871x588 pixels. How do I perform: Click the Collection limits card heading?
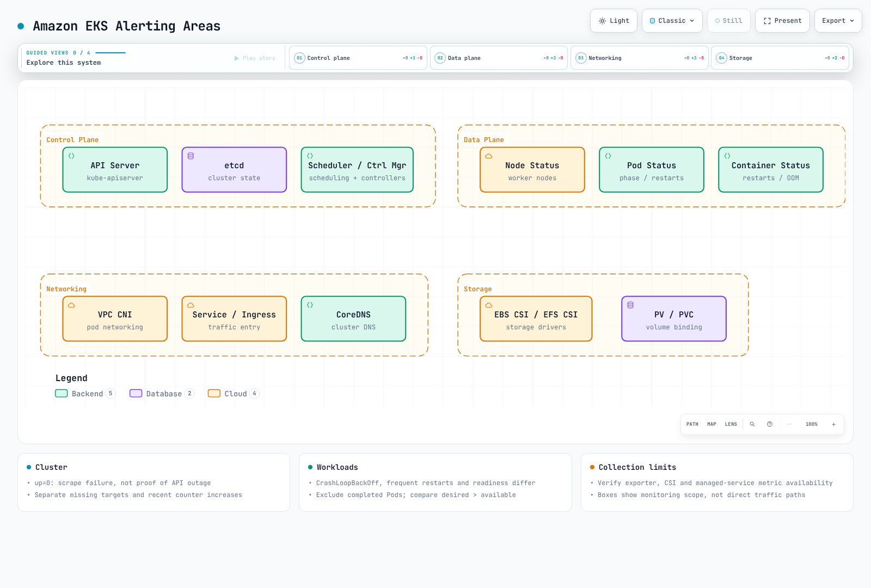click(x=637, y=467)
